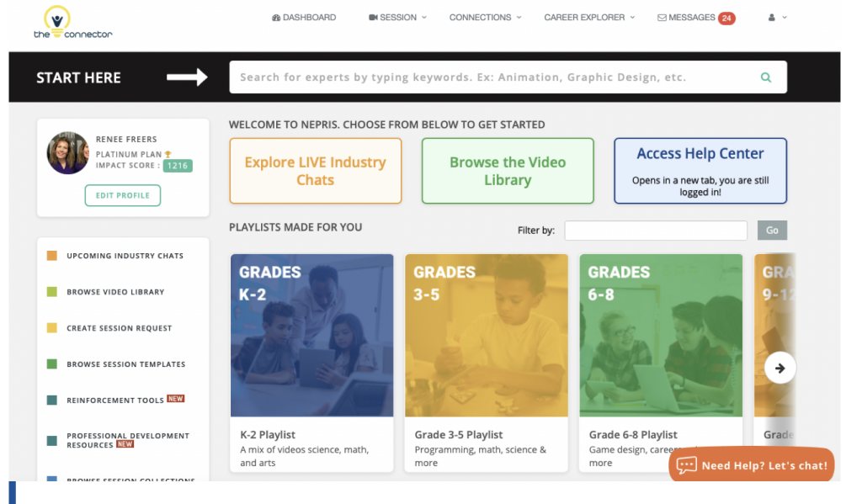The height and width of the screenshot is (504, 862).
Task: Click the search magnifier icon
Action: pos(765,77)
